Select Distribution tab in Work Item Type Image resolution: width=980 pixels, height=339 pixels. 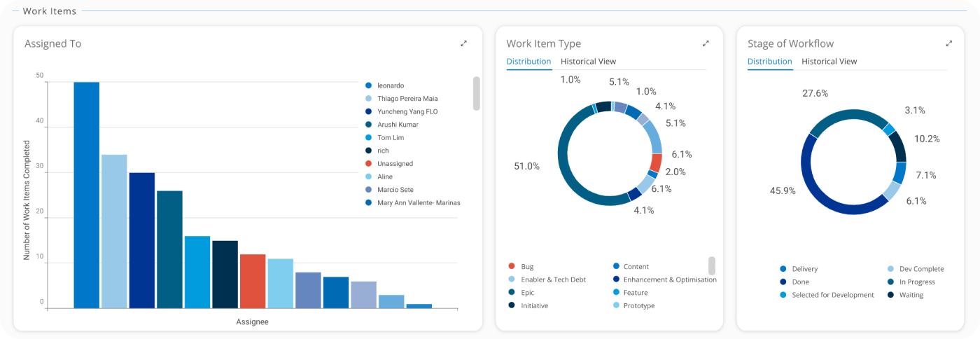click(528, 62)
